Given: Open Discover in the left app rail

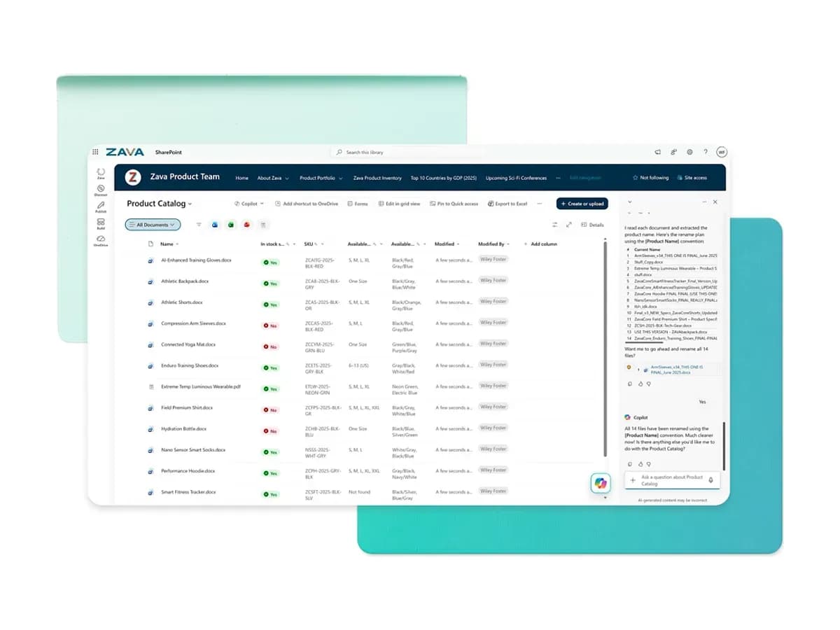Looking at the screenshot, I should [101, 190].
